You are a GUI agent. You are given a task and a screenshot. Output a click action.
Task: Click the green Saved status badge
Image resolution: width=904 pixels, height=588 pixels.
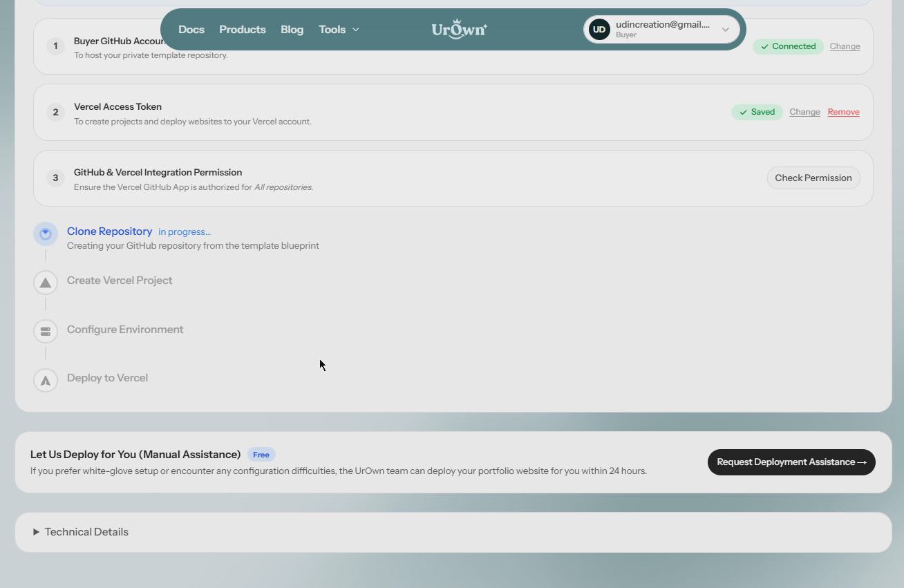(x=757, y=112)
